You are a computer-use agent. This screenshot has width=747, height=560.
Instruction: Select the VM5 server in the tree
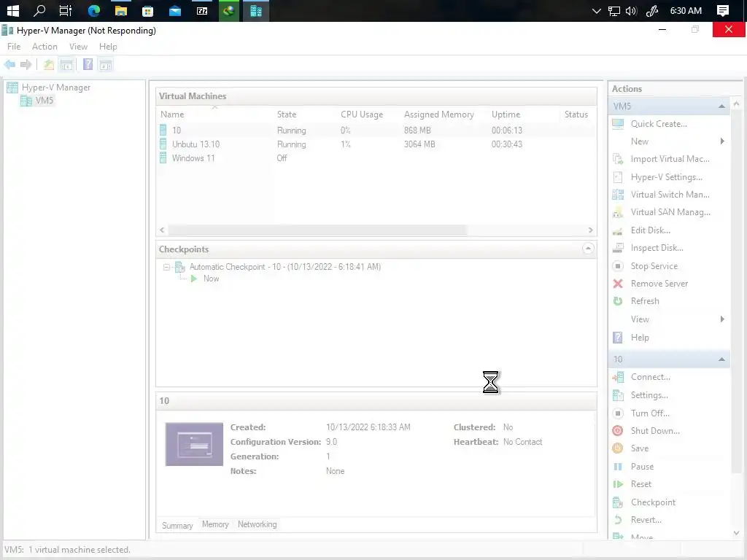pyautogui.click(x=44, y=101)
